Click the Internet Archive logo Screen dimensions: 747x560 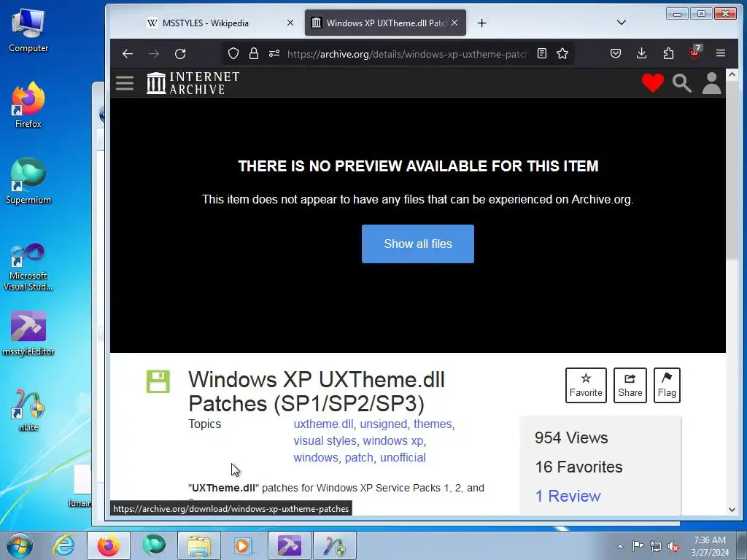coord(193,83)
